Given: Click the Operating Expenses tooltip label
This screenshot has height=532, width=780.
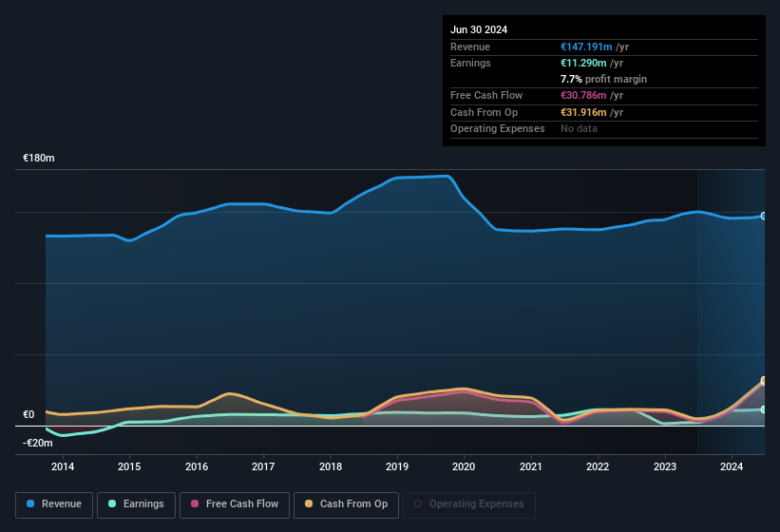Looking at the screenshot, I should pos(498,129).
